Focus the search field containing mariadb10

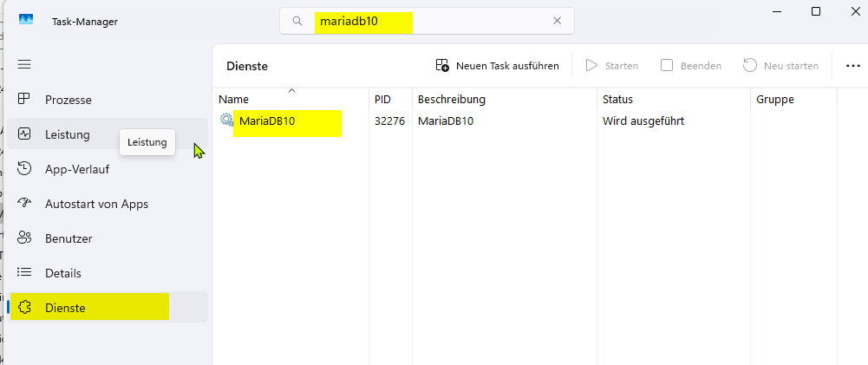tap(427, 21)
